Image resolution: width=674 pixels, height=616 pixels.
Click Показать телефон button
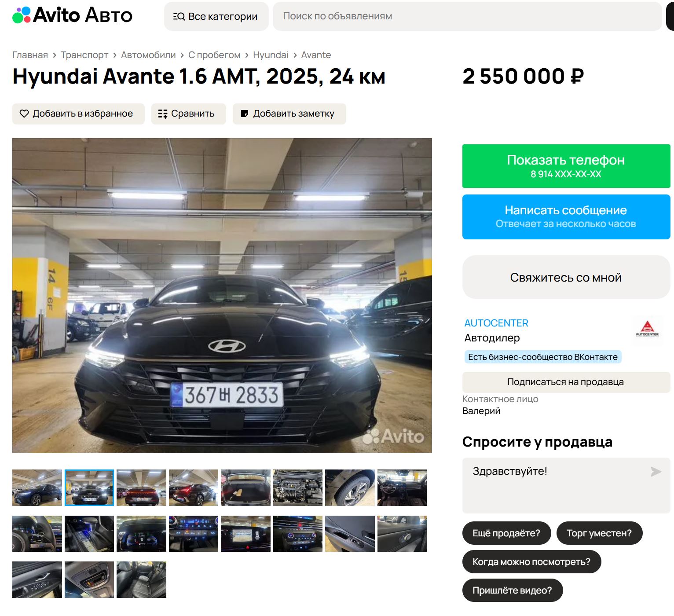pyautogui.click(x=566, y=166)
